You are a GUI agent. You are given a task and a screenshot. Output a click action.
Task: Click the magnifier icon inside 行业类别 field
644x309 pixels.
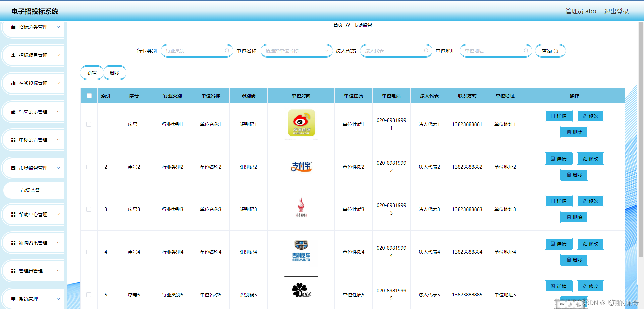pos(227,50)
